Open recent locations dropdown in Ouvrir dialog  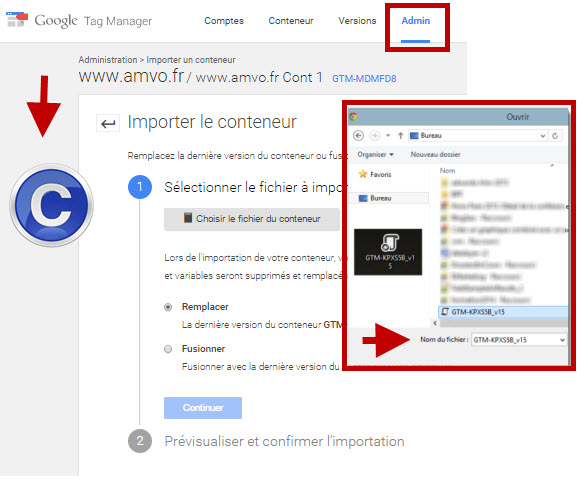tap(388, 135)
